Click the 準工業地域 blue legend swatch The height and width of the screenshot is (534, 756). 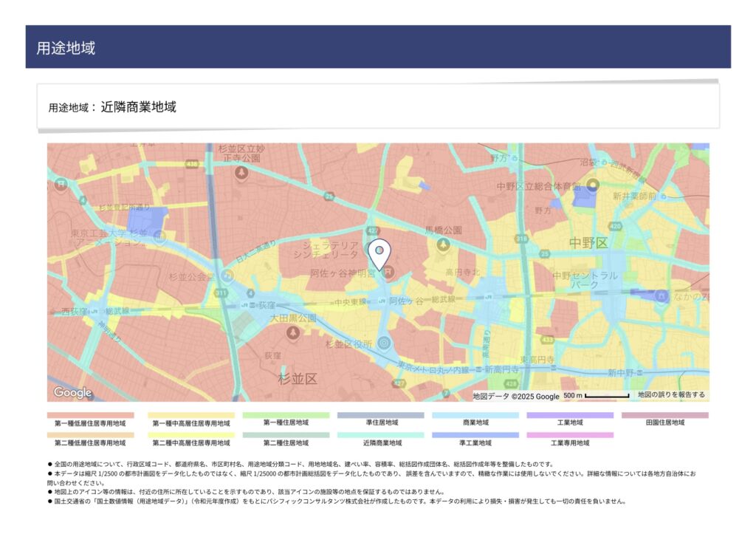point(475,436)
